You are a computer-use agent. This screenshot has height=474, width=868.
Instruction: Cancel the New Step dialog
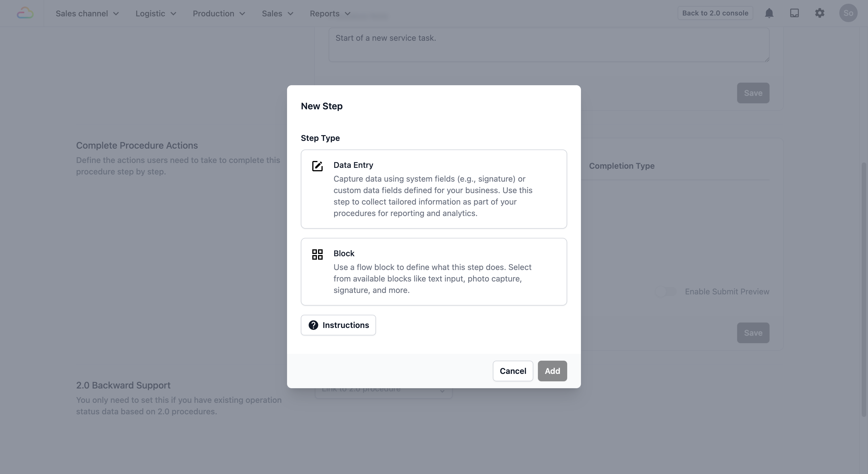pos(513,371)
